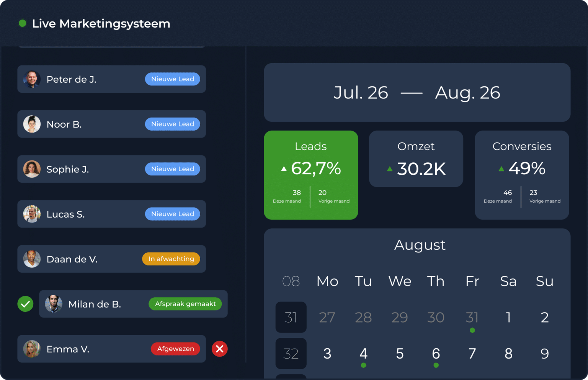The height and width of the screenshot is (380, 588).
Task: Select the Omzet stat card
Action: click(x=416, y=159)
